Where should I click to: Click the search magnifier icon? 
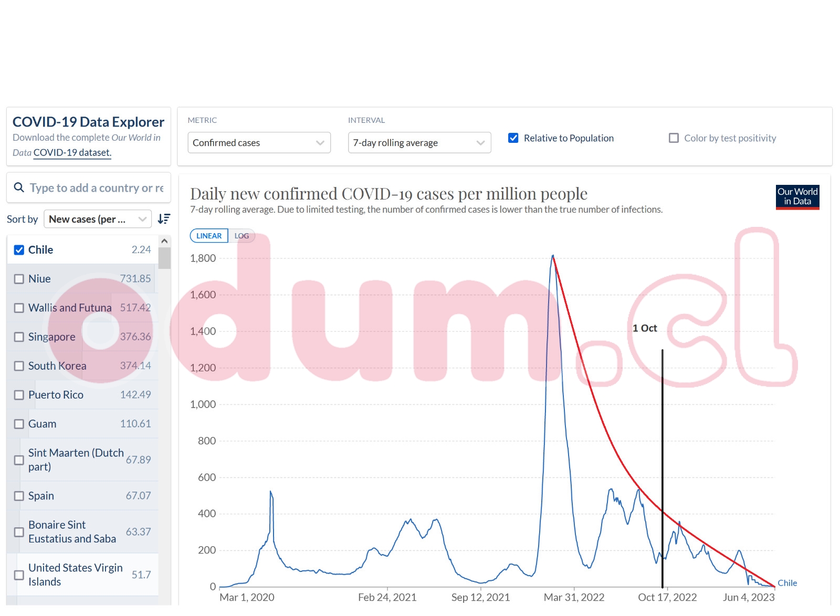click(19, 187)
